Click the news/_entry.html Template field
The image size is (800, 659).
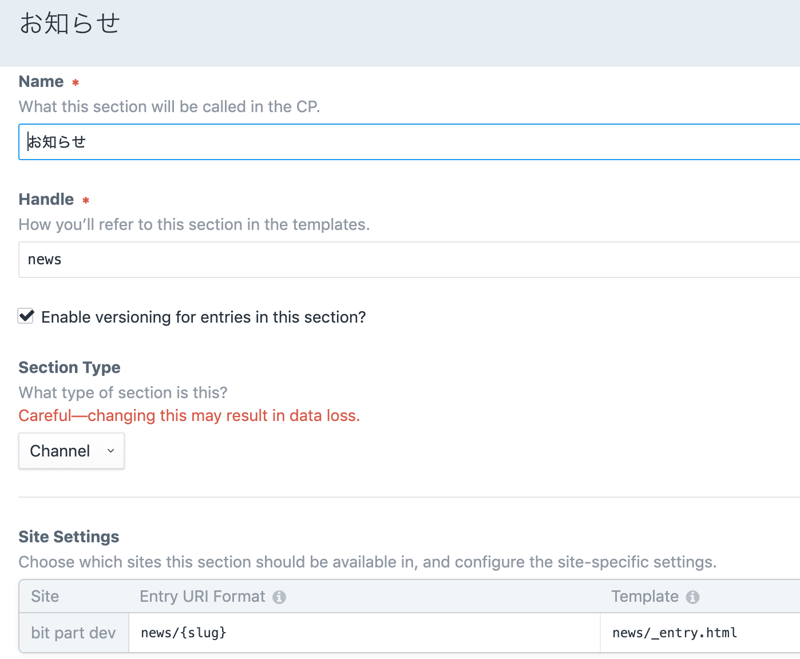click(700, 633)
